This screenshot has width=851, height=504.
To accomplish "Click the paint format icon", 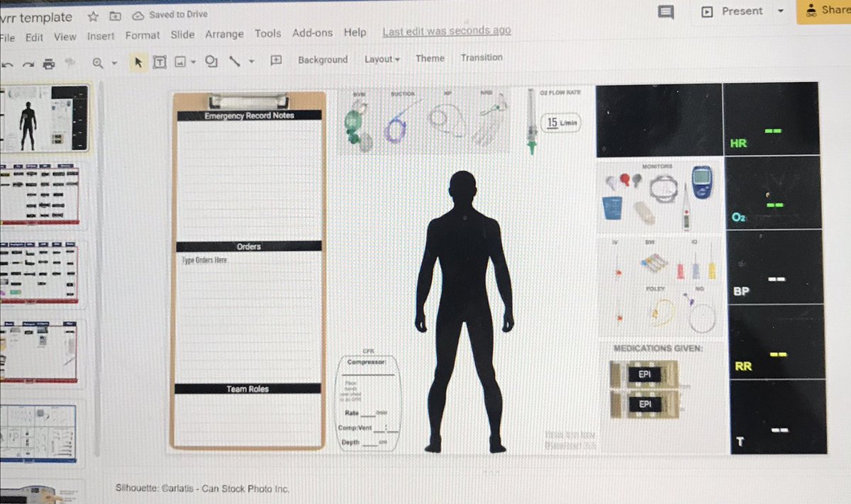I will point(69,63).
